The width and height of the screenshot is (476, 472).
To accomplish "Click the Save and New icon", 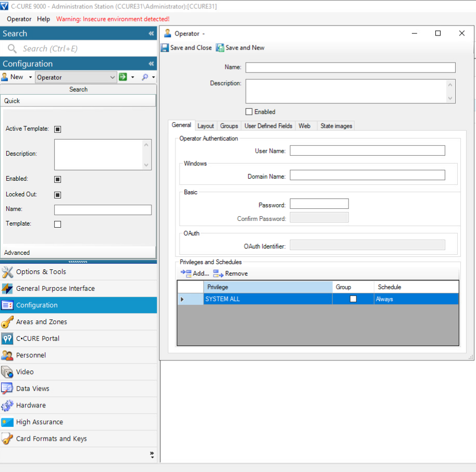I will click(x=220, y=48).
